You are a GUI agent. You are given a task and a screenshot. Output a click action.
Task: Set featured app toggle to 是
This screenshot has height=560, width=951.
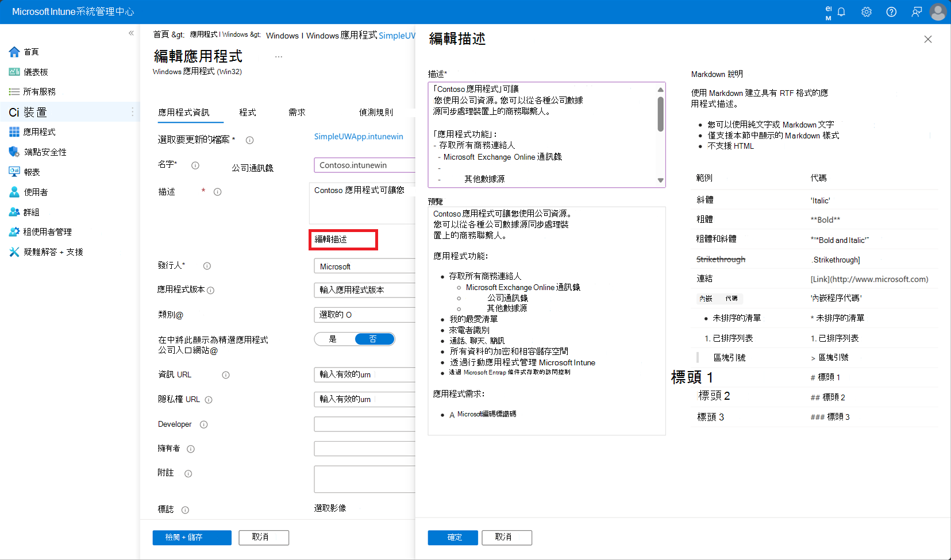click(x=333, y=339)
